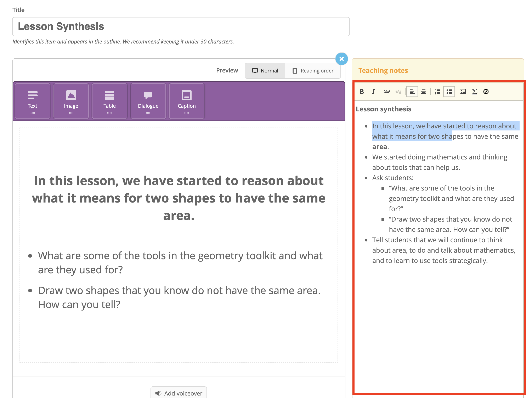Viewport: 532px width, 398px height.
Task: Center align teaching notes text
Action: [x=424, y=92]
